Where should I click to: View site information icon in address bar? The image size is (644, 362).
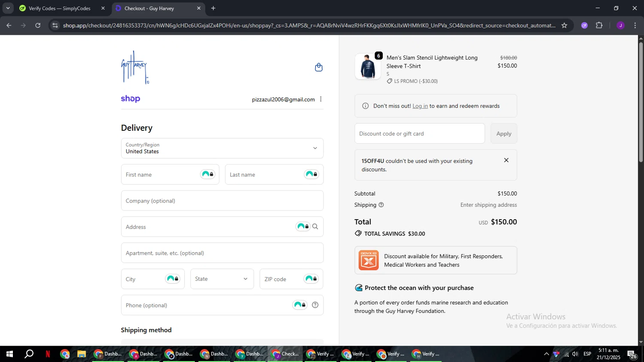coord(55,25)
